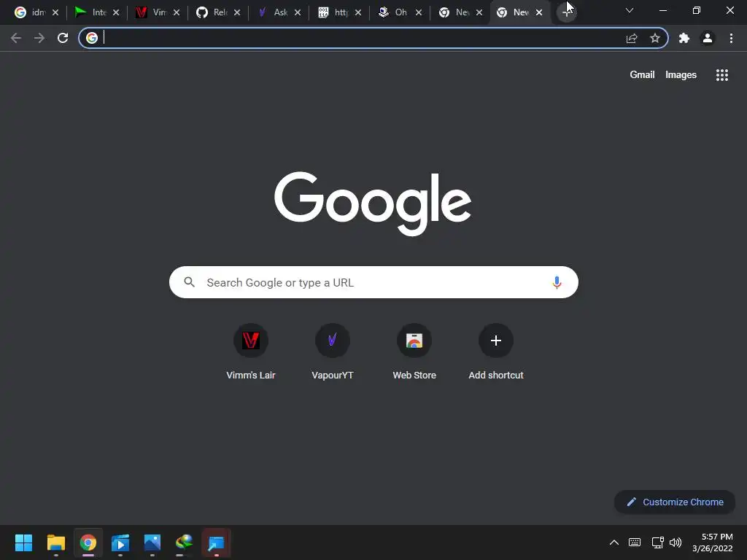The height and width of the screenshot is (560, 747).
Task: Open the Extensions puzzle icon
Action: tap(684, 38)
